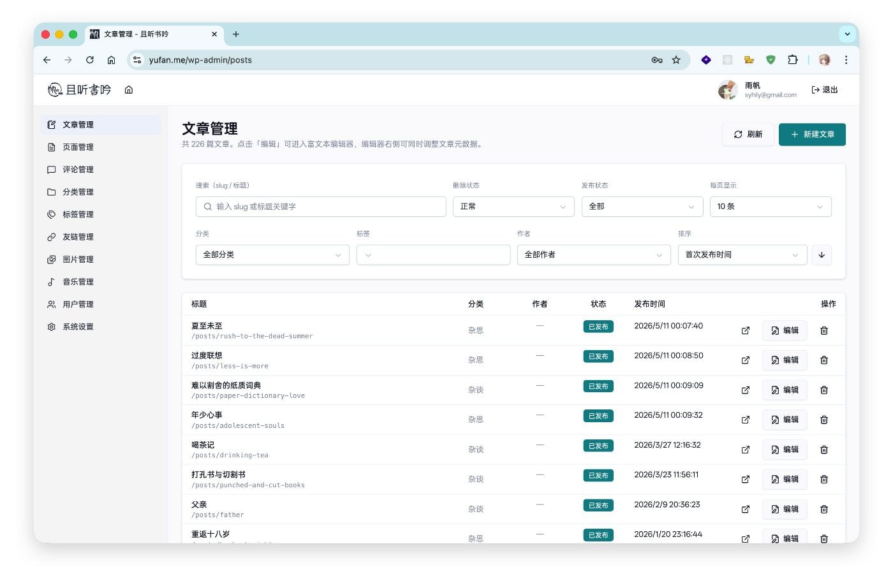Bookmark this page with the star icon

676,60
